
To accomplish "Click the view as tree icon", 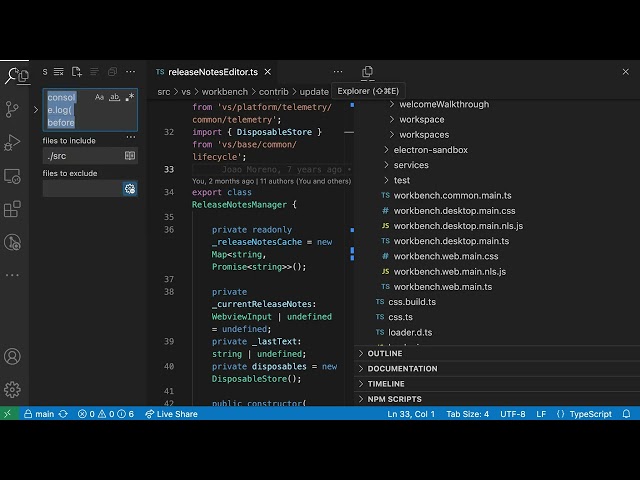I will click(94, 72).
